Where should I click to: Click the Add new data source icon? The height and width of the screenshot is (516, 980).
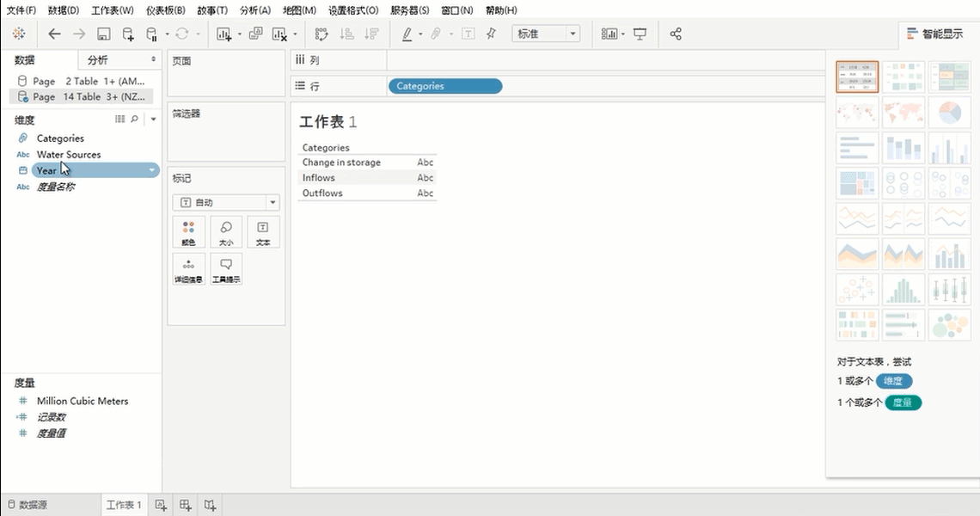point(128,34)
